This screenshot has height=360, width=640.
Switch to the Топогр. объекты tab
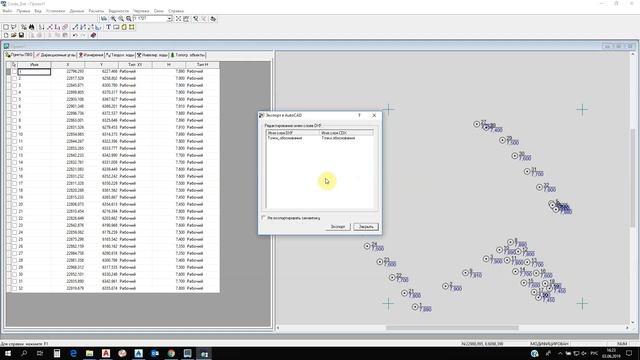click(x=187, y=55)
